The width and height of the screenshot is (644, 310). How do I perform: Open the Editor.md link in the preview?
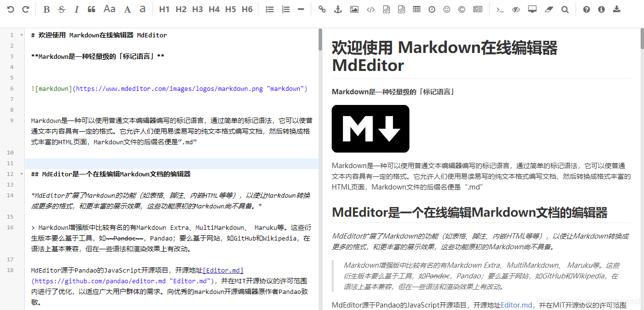pos(517,305)
